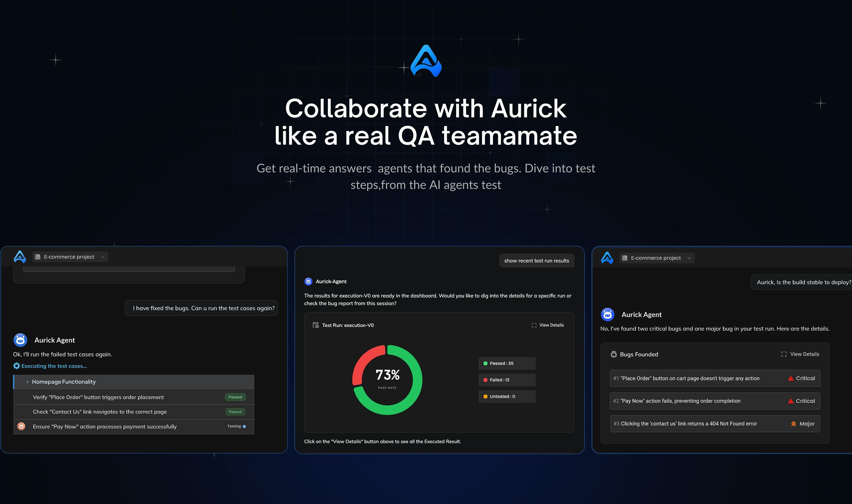Click the Aurick-Agent robot avatar in the middle panel
This screenshot has width=852, height=504.
click(x=308, y=281)
